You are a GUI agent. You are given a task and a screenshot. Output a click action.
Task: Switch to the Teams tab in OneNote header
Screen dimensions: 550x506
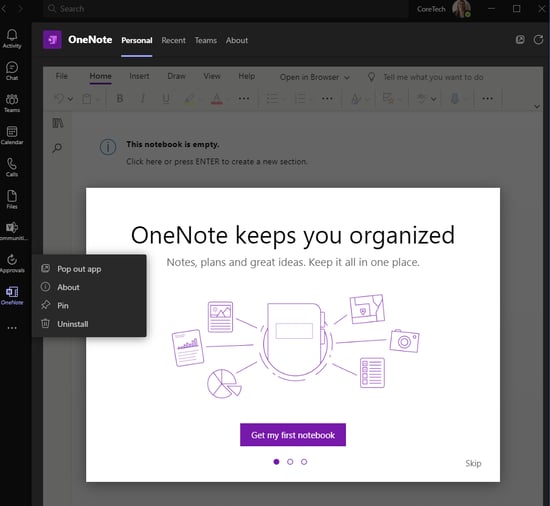tap(206, 40)
